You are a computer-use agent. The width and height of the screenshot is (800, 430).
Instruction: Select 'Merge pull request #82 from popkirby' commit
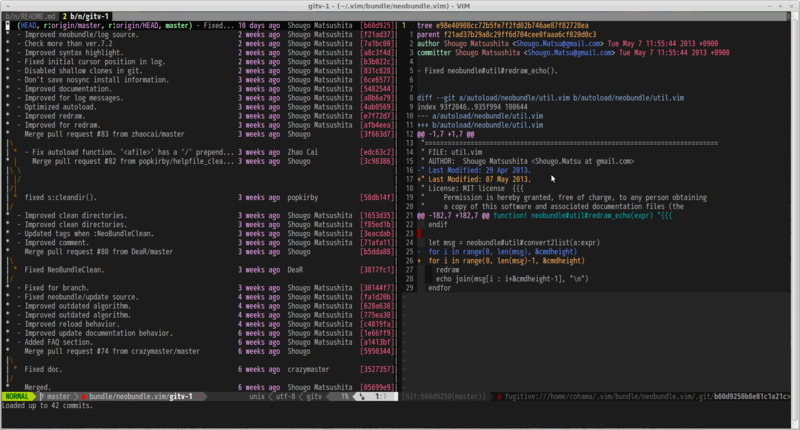200,161
